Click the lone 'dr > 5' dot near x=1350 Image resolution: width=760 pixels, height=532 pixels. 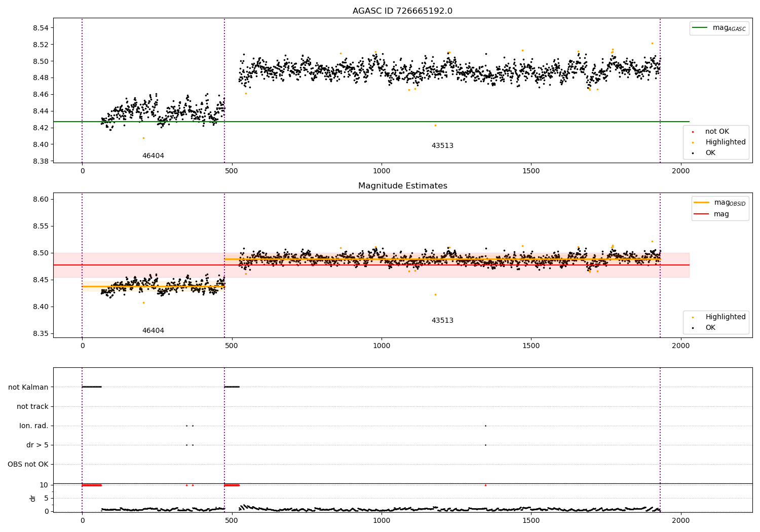tap(485, 445)
